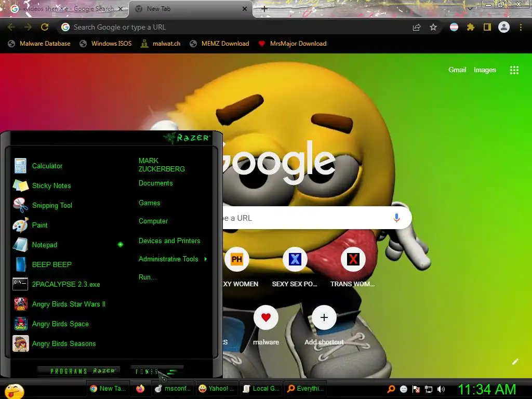
Task: Open the Snipping Tool
Action: coord(43,205)
